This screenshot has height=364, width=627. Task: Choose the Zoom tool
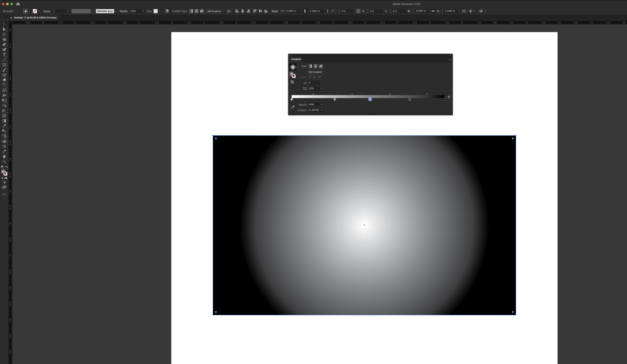point(4,161)
